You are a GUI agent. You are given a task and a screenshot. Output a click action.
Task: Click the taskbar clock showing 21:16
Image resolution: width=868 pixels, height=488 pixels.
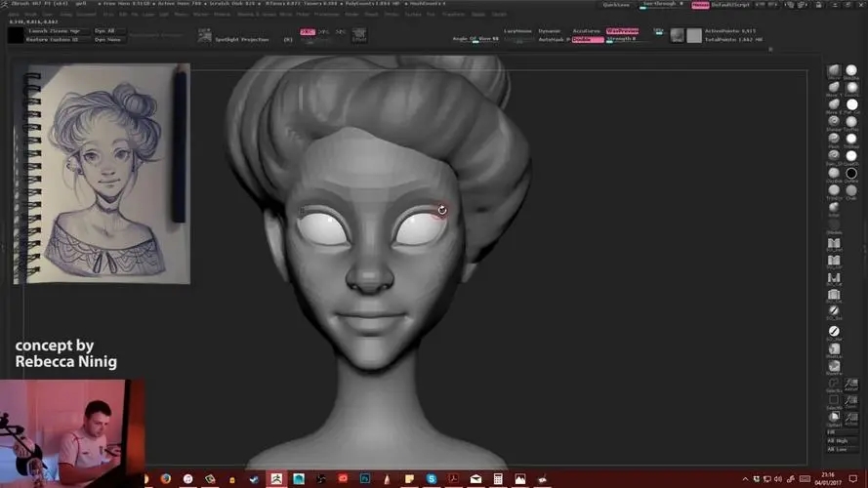coord(828,479)
